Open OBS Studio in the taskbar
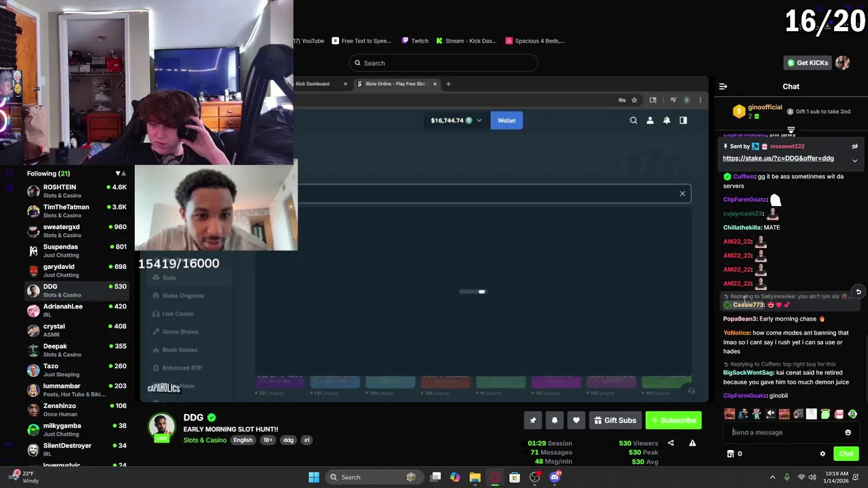Image resolution: width=868 pixels, height=488 pixels. 535,477
